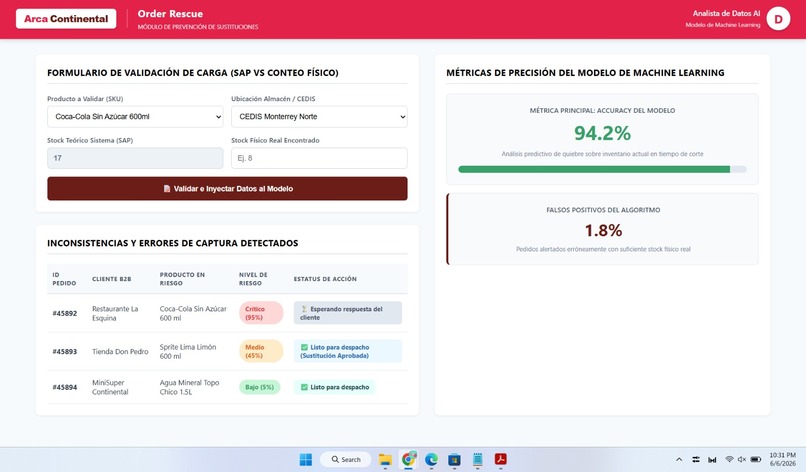Open the Notepad taskbar icon

click(x=478, y=460)
